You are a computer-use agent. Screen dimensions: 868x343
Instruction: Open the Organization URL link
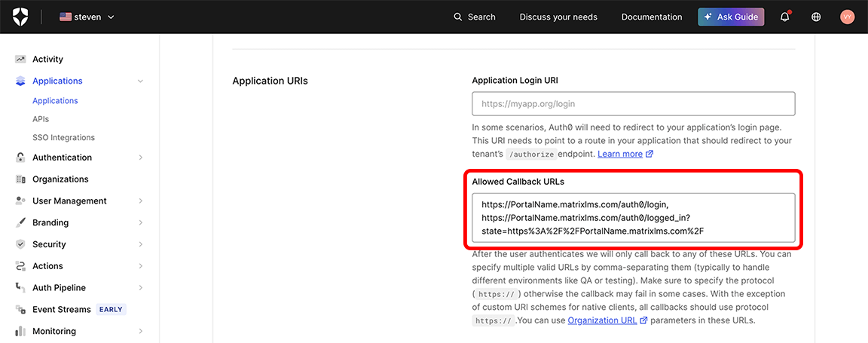[603, 320]
